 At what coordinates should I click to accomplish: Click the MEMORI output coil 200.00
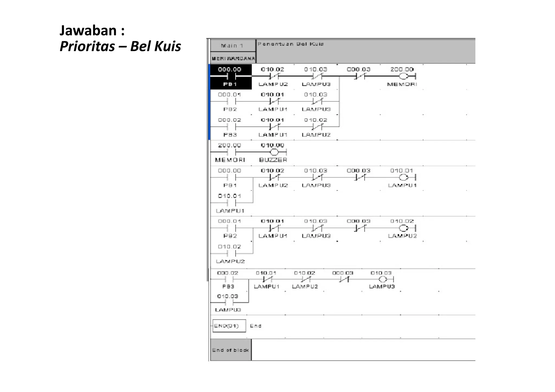[x=403, y=77]
